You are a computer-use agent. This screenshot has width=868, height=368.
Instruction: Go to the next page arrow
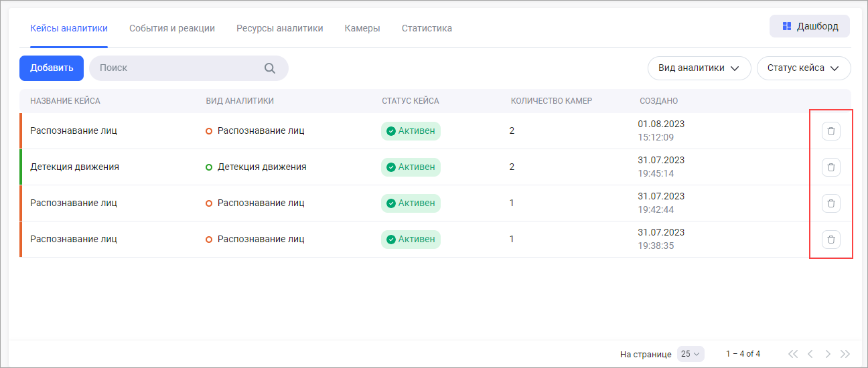(x=828, y=354)
